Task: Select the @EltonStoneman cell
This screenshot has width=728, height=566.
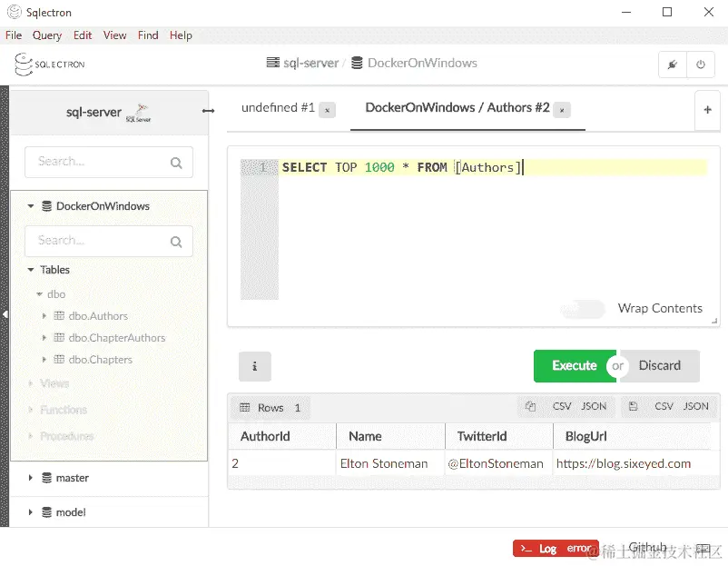Action: click(499, 463)
